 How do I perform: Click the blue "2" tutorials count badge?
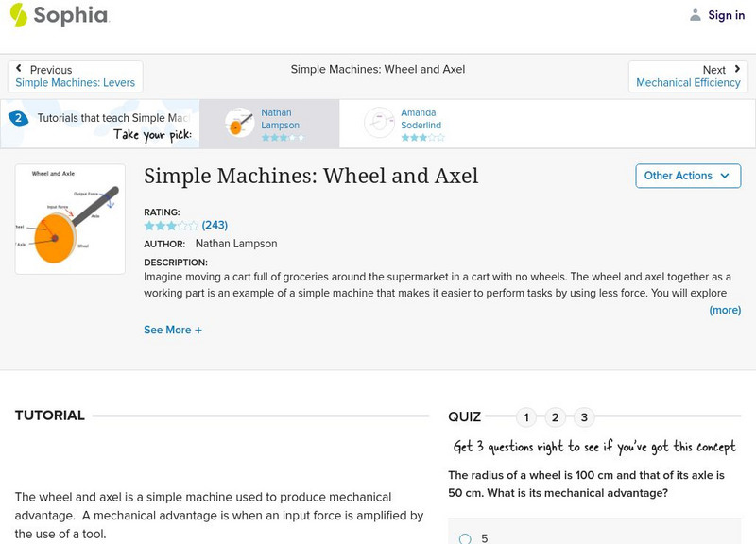(17, 118)
